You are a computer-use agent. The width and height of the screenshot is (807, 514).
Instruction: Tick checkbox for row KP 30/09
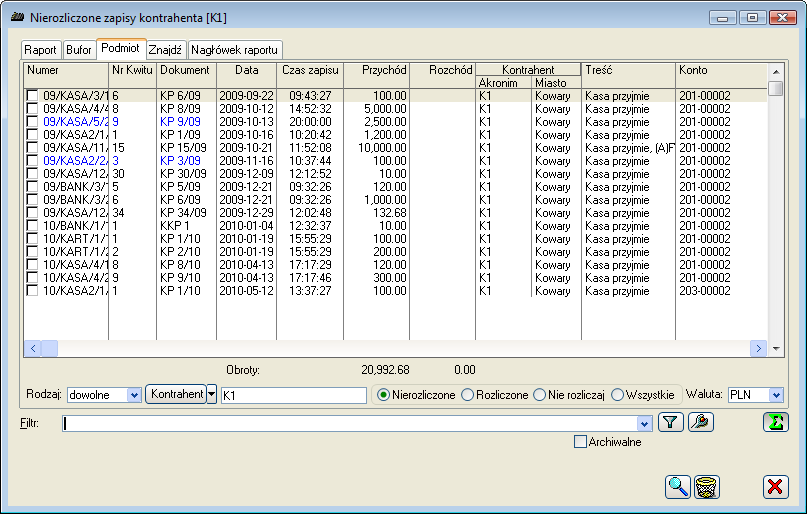tap(32, 173)
